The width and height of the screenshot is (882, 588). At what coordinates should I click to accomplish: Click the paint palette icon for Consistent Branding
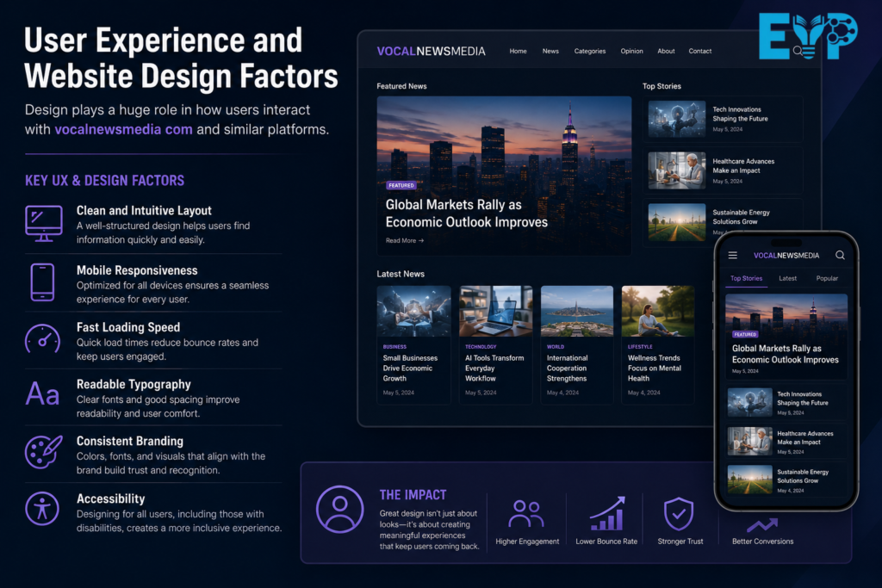pos(43,451)
